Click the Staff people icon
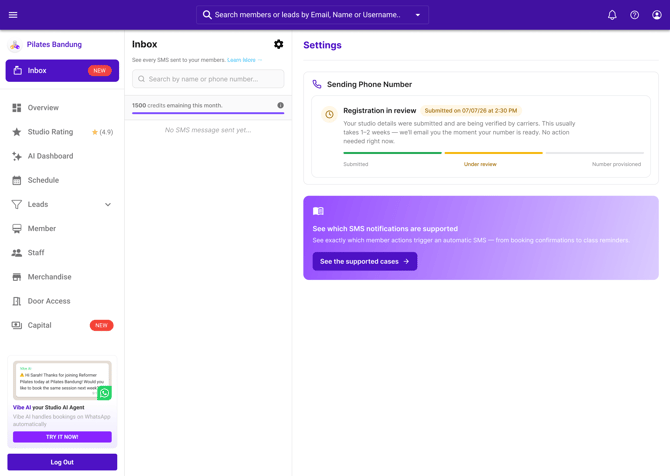The height and width of the screenshot is (476, 670). tap(17, 253)
